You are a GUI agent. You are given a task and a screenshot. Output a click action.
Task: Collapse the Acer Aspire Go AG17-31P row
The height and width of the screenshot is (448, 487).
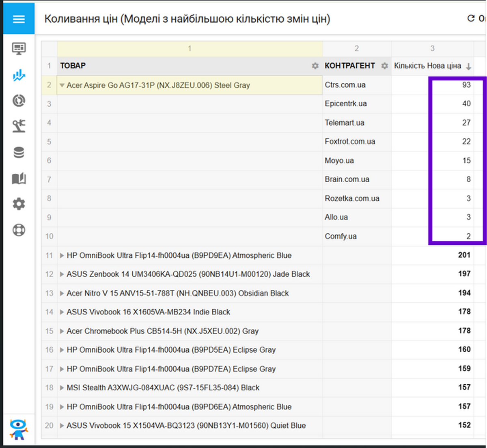(x=62, y=86)
